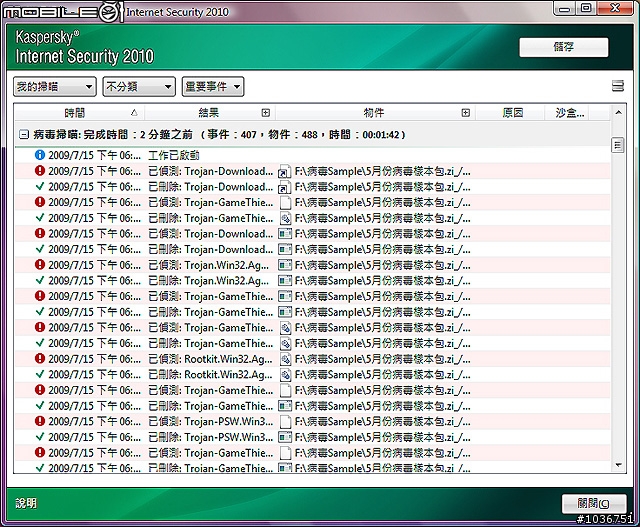
Task: Click window file icon on 已刪除 Trojan-PSW.Win3 row
Action: click(285, 437)
